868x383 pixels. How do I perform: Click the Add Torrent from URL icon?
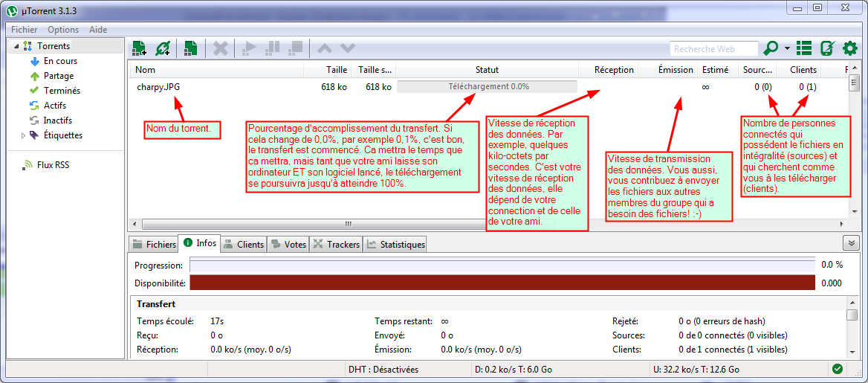point(163,48)
